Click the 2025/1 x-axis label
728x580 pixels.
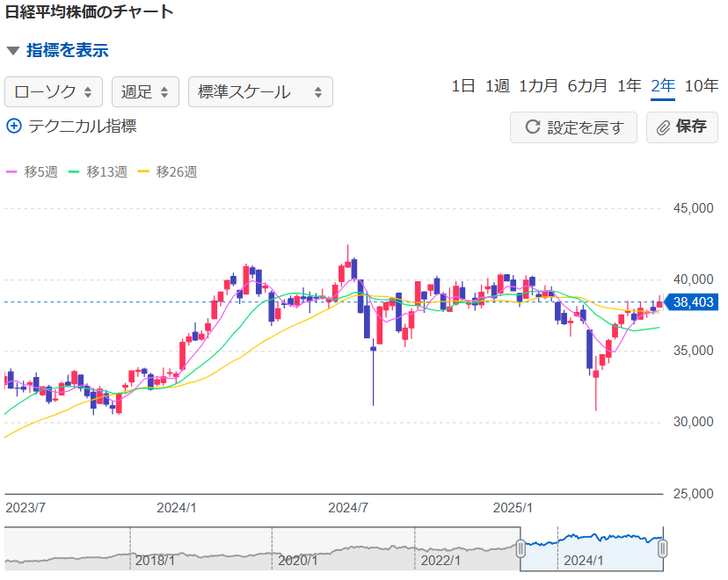point(513,508)
